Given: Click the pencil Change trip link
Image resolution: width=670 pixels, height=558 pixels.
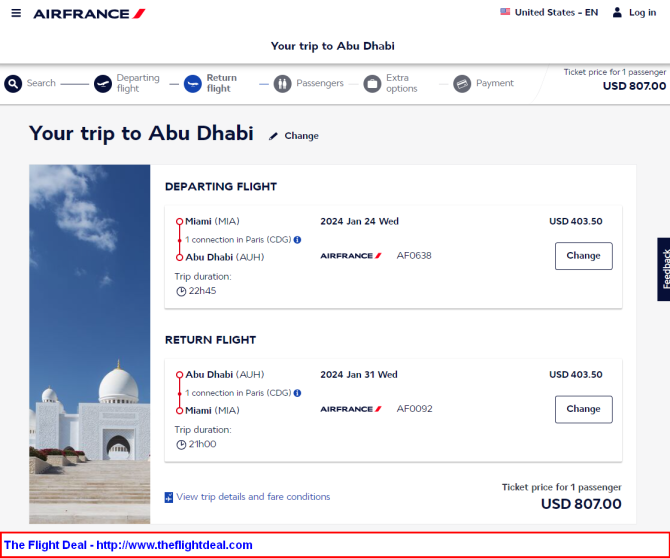Looking at the screenshot, I should (x=294, y=136).
